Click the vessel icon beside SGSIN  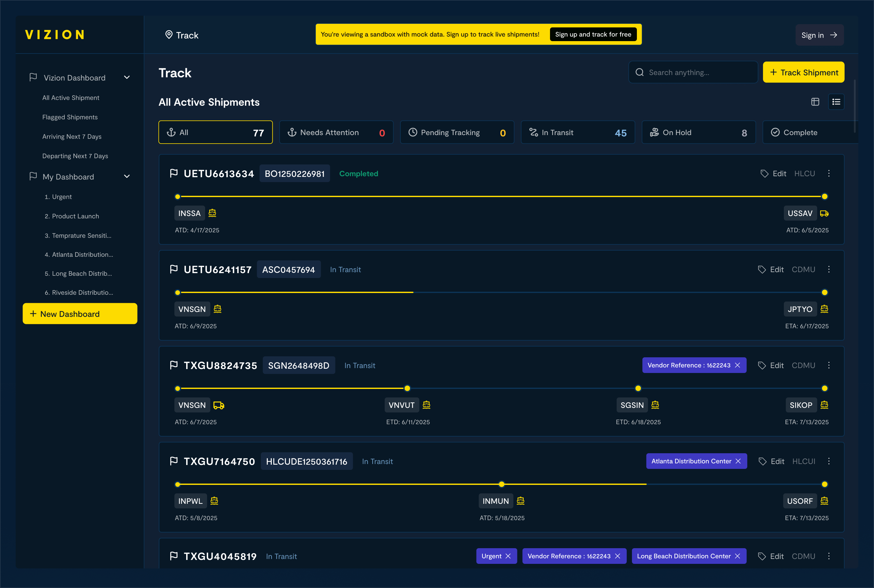click(655, 405)
